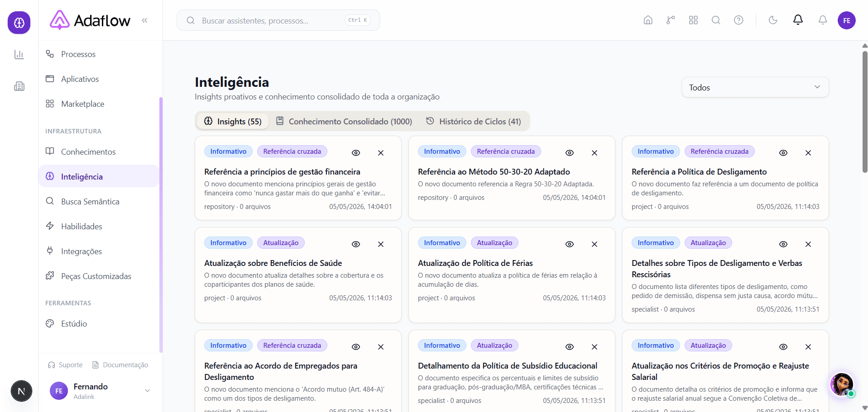The height and width of the screenshot is (412, 868).
Task: Toggle eye on gestão financeira card
Action: tap(356, 153)
